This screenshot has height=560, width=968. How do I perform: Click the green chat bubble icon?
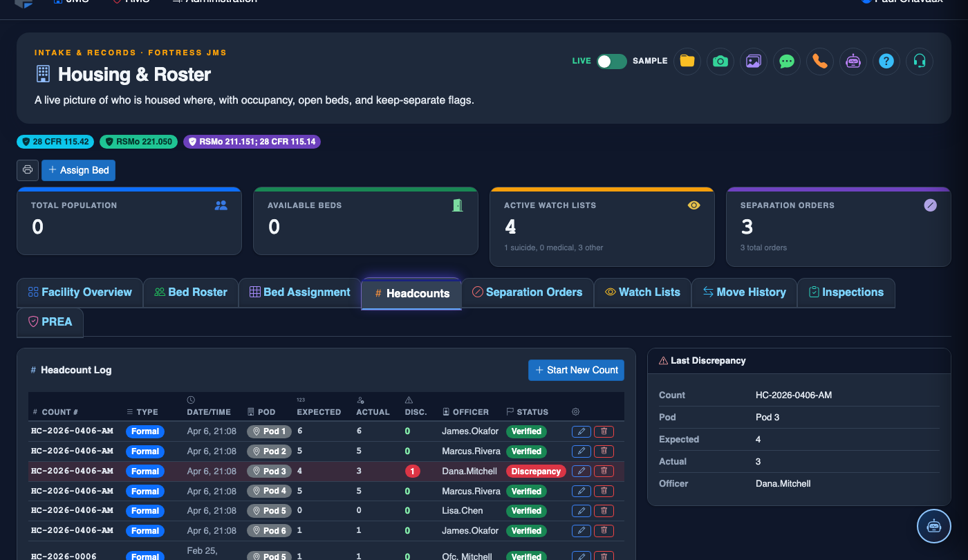tap(786, 61)
